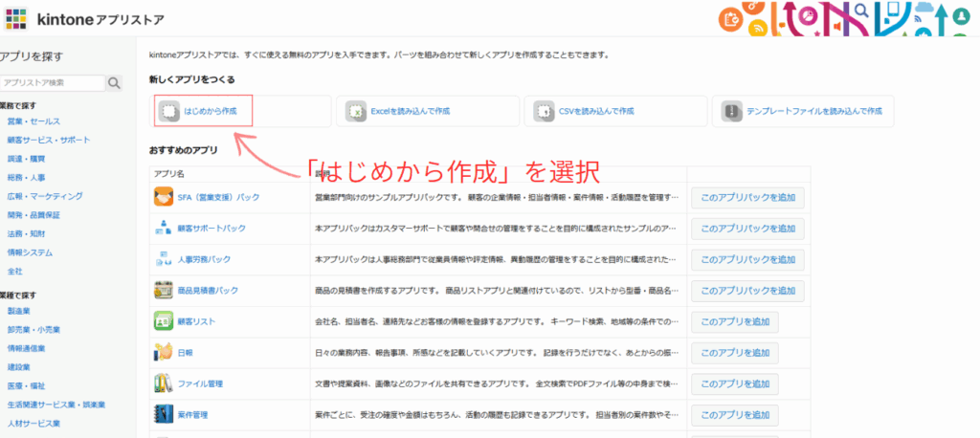The width and height of the screenshot is (980, 438).
Task: Browse the 情報通信業 industry
Action: coord(26,348)
